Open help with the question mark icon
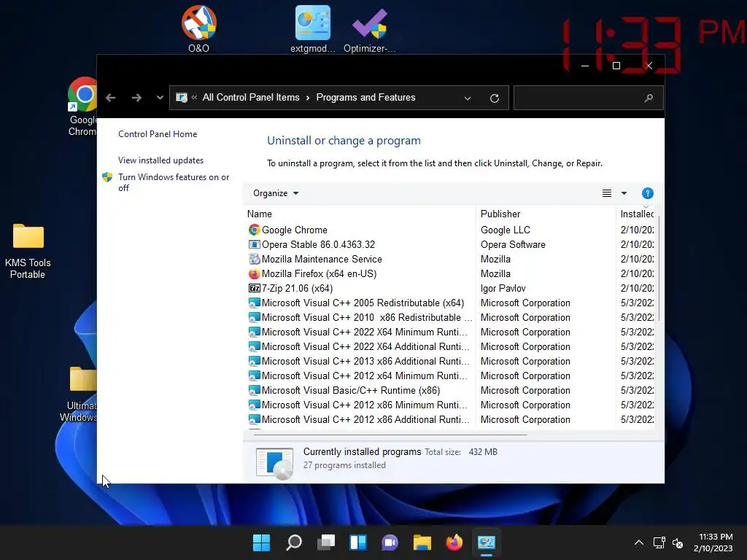This screenshot has width=747, height=560. 648,192
